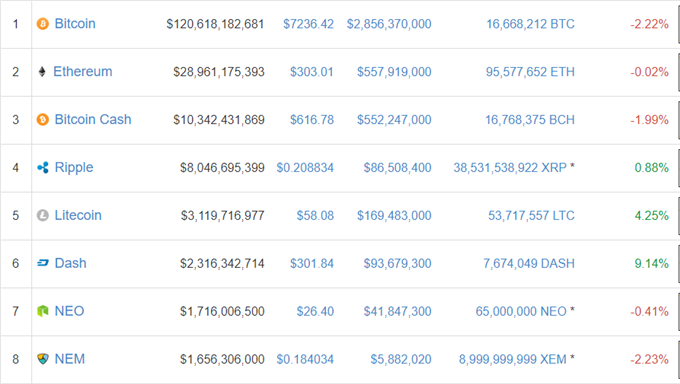Click Ethereum change value -0.02%

coord(649,72)
